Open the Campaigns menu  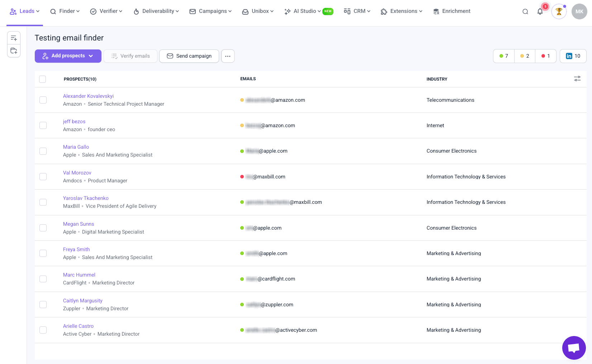[210, 11]
